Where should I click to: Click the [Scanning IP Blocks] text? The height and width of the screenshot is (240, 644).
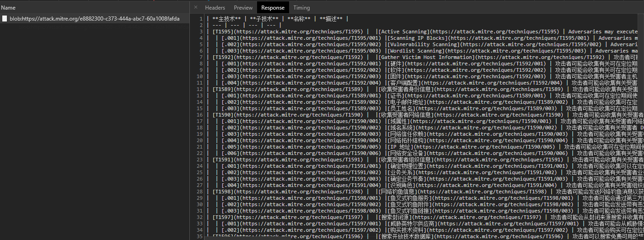[417, 38]
